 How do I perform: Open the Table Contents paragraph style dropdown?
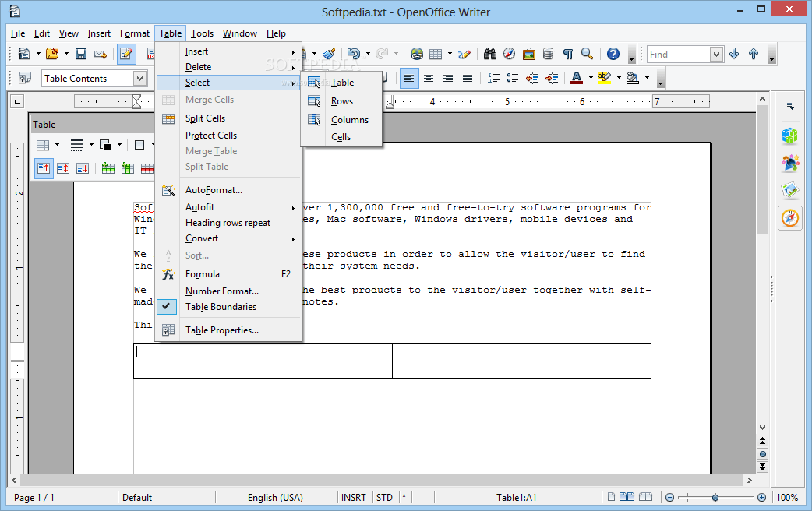coord(139,78)
